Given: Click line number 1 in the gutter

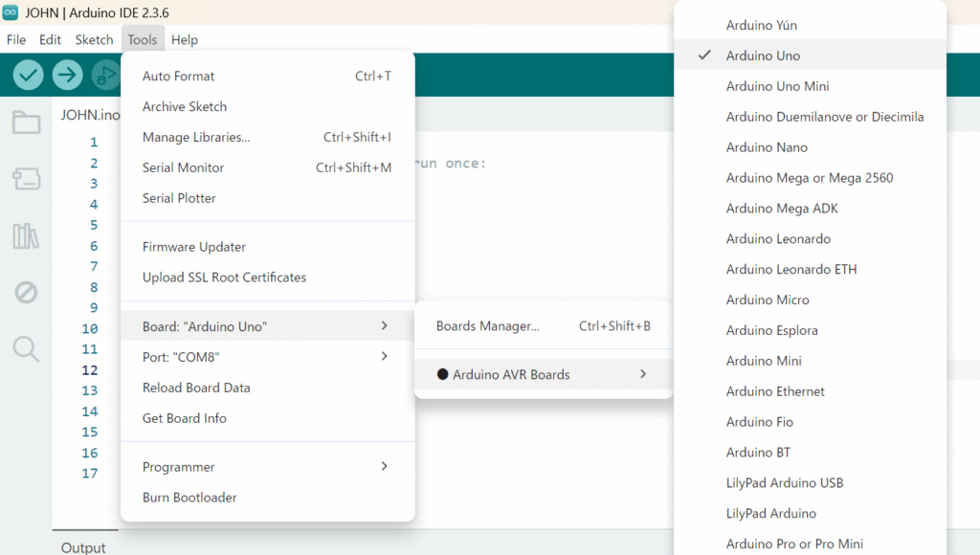Looking at the screenshot, I should tap(94, 143).
